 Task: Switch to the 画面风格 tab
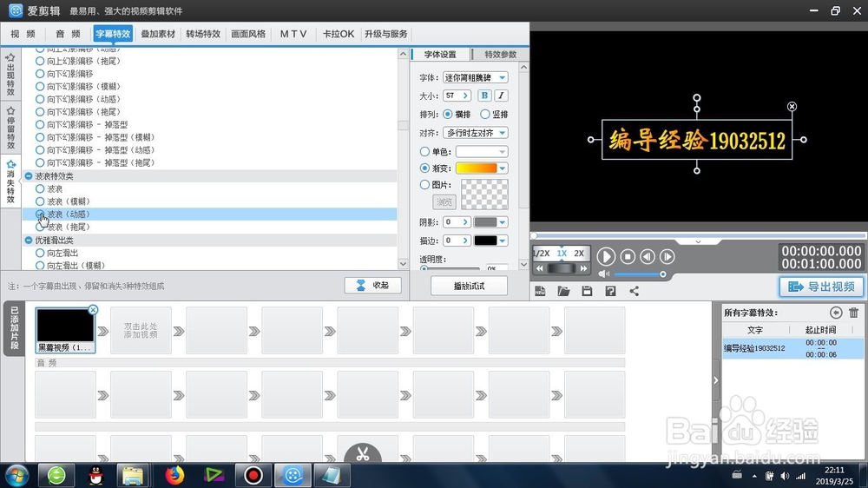(248, 34)
